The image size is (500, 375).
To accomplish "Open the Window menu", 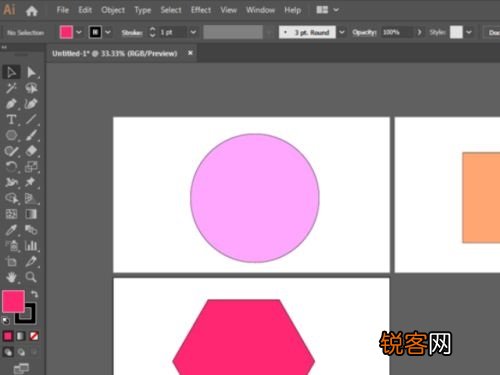I will click(x=260, y=10).
